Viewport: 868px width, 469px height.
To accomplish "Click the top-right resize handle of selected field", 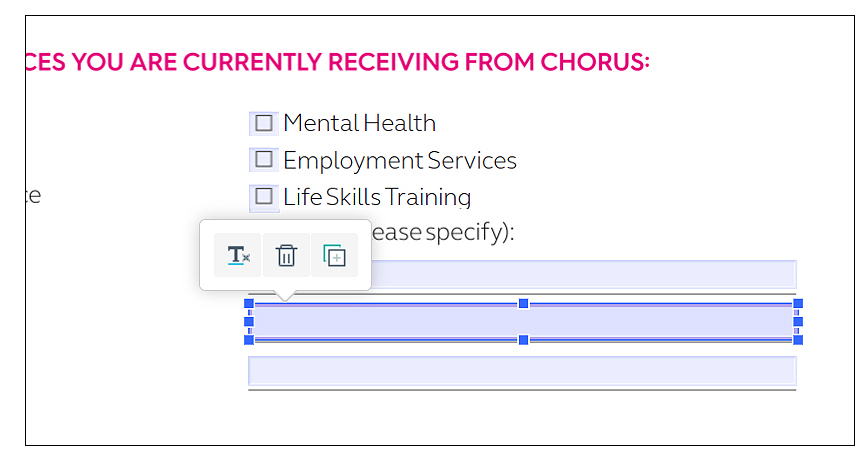I will click(x=798, y=303).
